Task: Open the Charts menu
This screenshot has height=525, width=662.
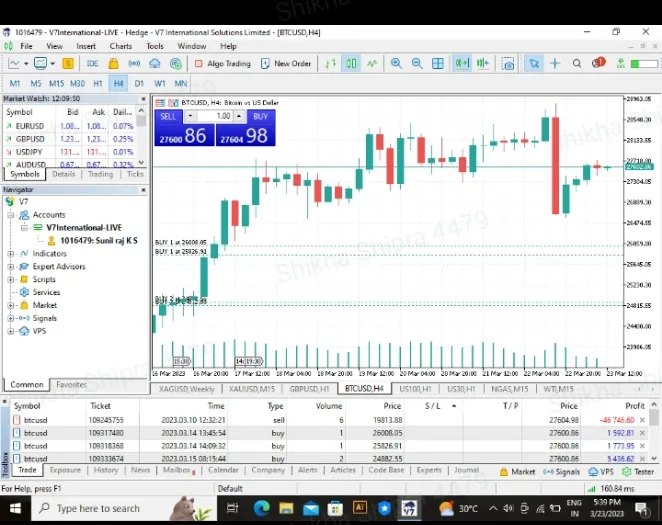Action: point(121,46)
